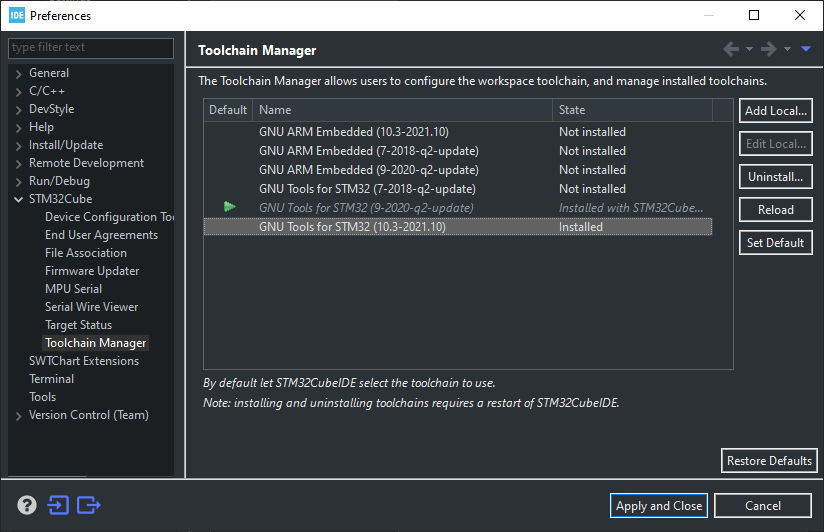Viewport: 824px width, 532px height.
Task: Open Serial Wire Viewer preferences
Action: [x=91, y=306]
